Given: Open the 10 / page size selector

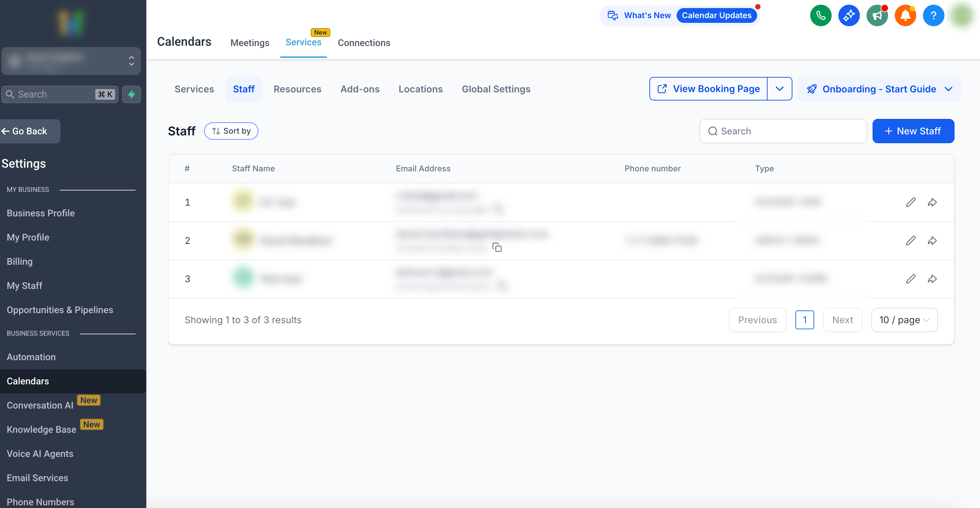Looking at the screenshot, I should [x=904, y=320].
